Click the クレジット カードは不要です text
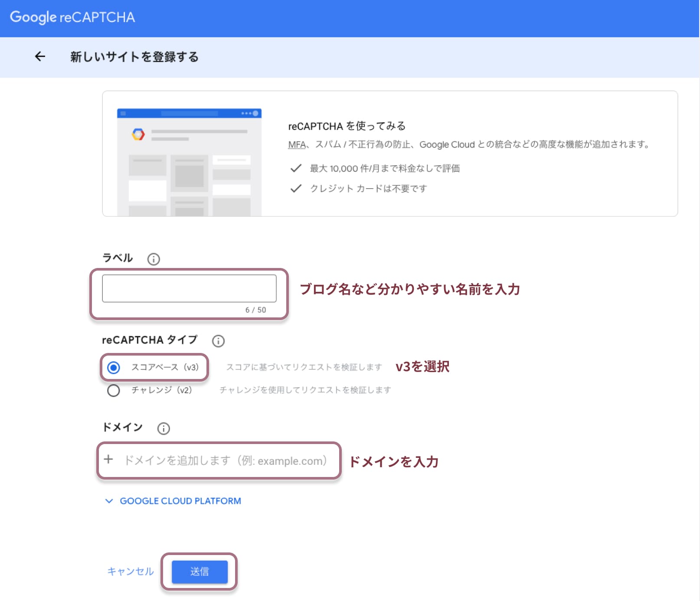This screenshot has height=601, width=700. point(368,189)
